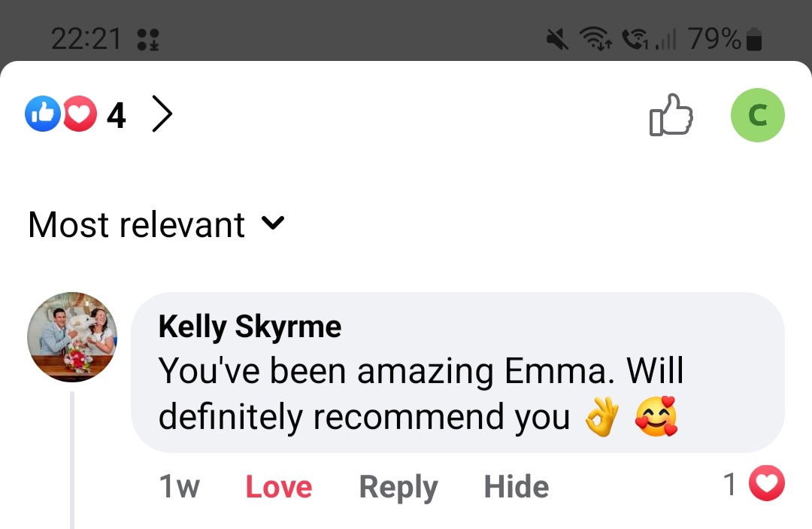Tap the reaction count number 4
The width and height of the screenshot is (812, 529).
116,115
